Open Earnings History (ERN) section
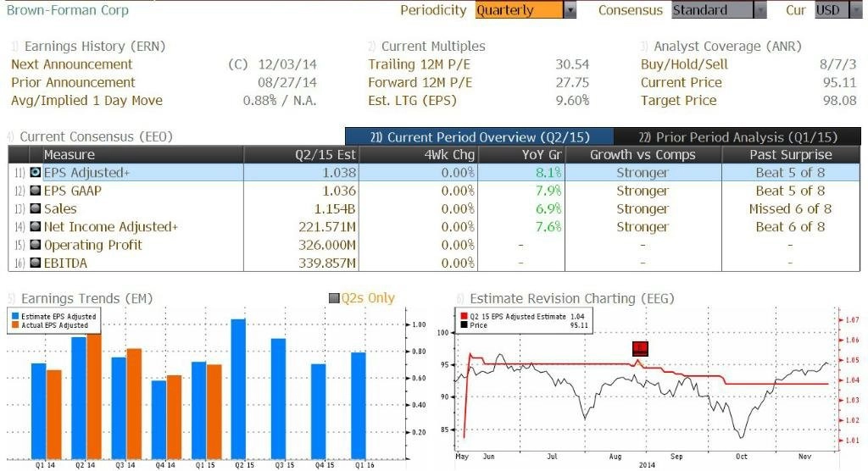868x471 pixels. (x=95, y=47)
